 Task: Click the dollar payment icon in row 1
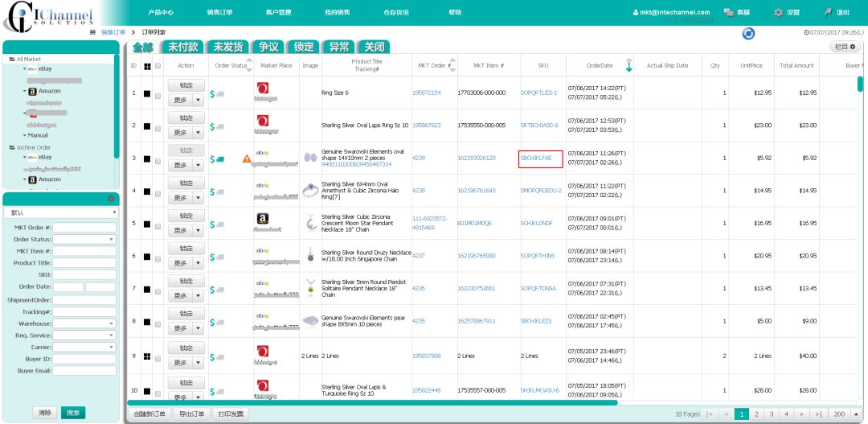[x=212, y=94]
